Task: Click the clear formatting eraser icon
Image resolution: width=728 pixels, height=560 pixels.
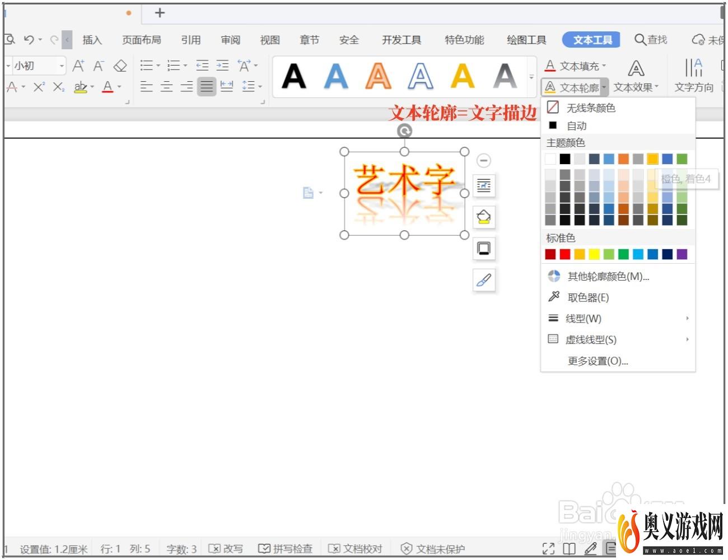Action: point(120,66)
